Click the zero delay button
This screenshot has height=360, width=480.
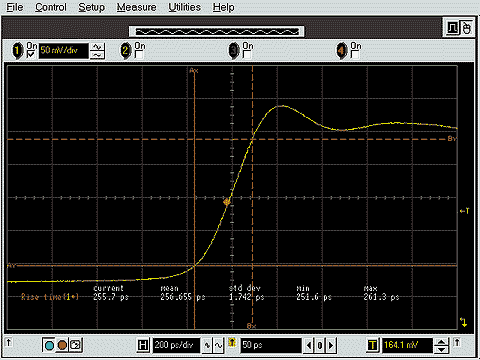coord(320,345)
